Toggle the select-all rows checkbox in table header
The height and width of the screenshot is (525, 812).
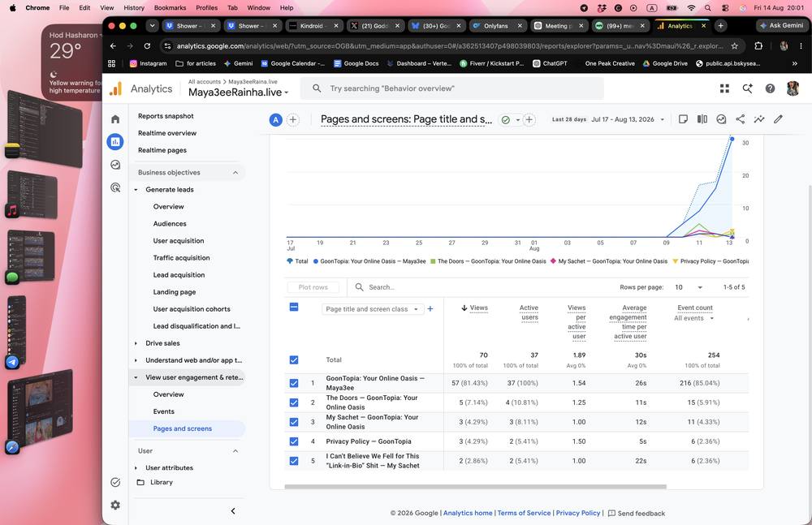click(x=294, y=307)
